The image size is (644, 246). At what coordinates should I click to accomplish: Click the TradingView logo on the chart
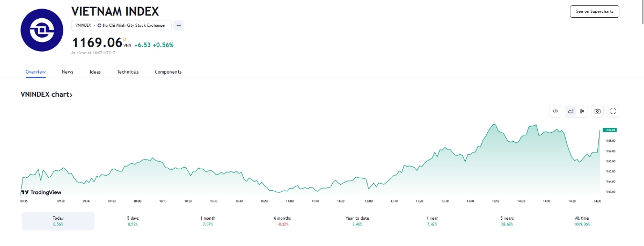pos(42,192)
